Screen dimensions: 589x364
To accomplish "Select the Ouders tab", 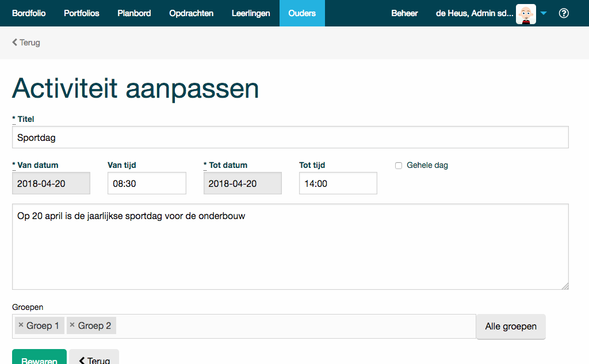I will click(302, 13).
